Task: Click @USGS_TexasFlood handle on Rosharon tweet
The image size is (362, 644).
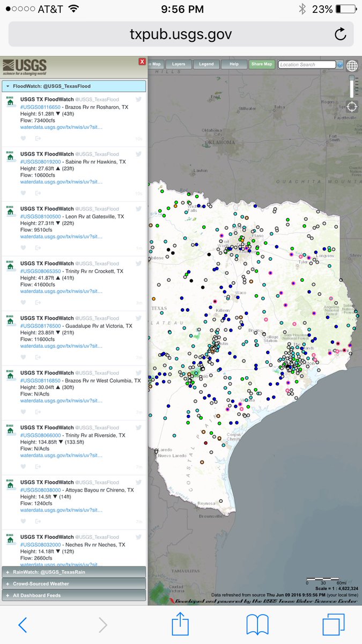Action: pos(97,100)
